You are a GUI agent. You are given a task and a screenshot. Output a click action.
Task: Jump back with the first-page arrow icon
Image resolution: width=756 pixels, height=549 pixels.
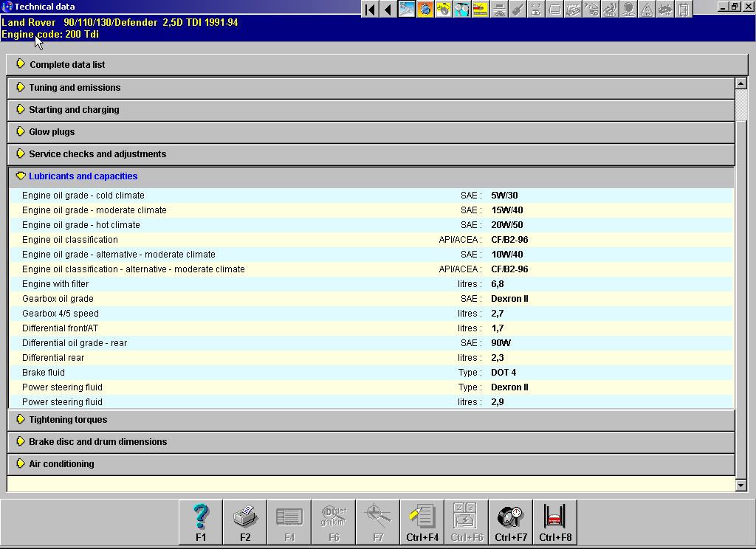370,9
